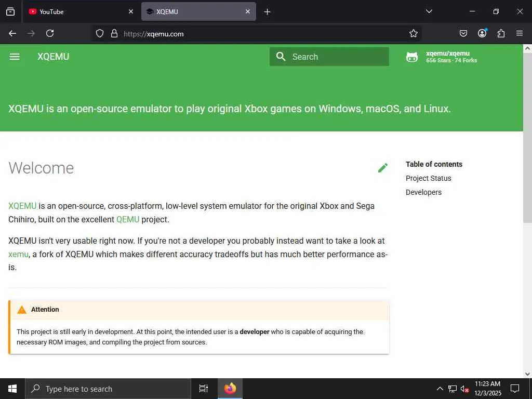Click the Firefox taskbar icon
This screenshot has height=399, width=532.
(230, 389)
